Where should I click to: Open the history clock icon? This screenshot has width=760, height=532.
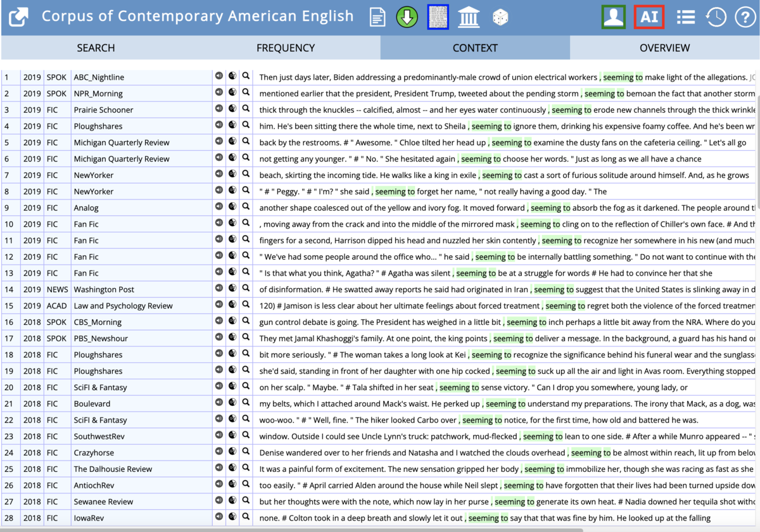tap(716, 17)
